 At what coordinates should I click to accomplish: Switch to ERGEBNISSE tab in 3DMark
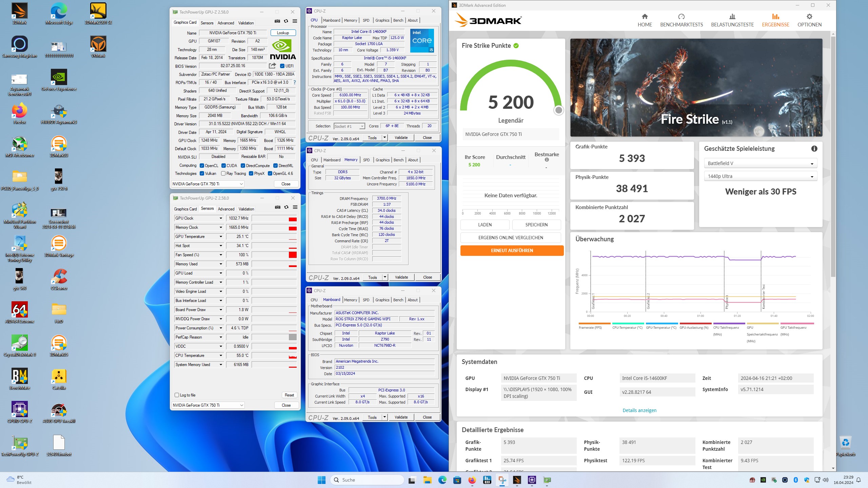pos(775,20)
